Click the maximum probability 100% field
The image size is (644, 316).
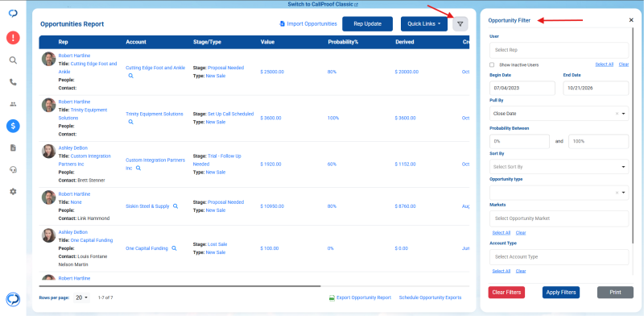point(598,141)
